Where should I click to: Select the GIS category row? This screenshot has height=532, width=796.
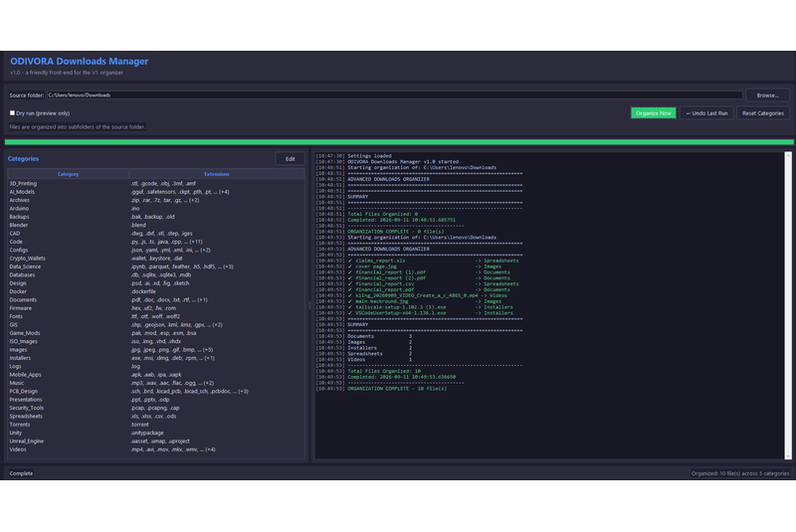[156, 325]
